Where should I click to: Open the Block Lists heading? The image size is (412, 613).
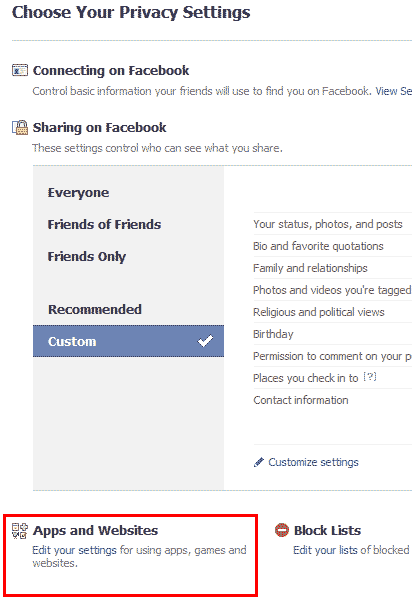pyautogui.click(x=328, y=531)
